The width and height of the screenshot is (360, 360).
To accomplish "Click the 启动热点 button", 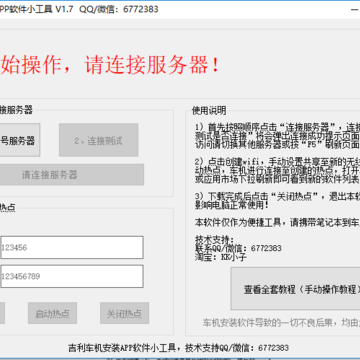I will click(52, 313).
